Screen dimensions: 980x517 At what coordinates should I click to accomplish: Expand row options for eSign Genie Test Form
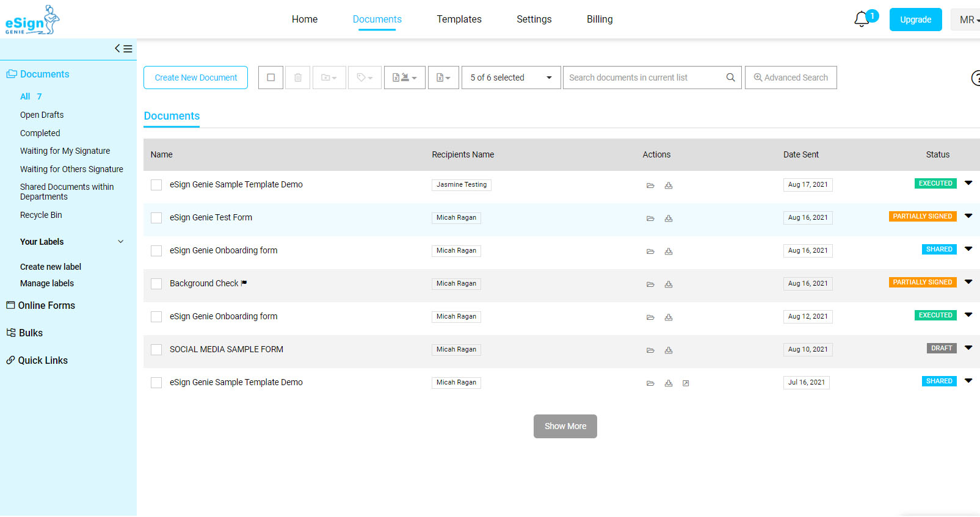(968, 215)
